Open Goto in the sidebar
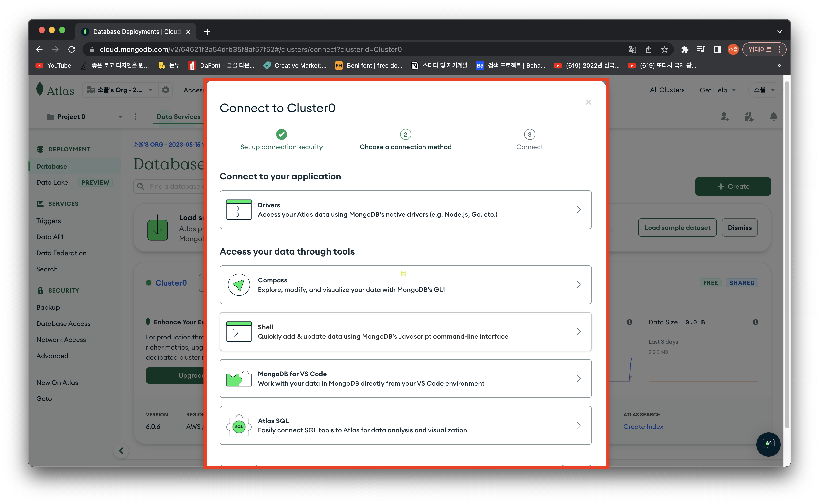 click(x=44, y=398)
